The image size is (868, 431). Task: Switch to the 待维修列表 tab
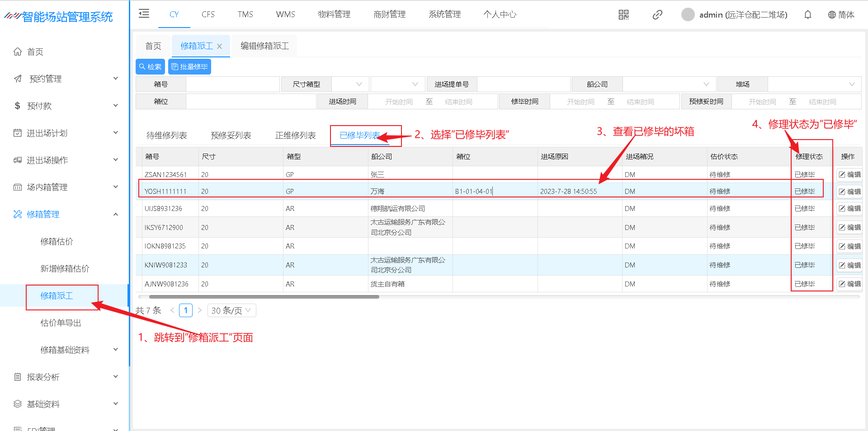pos(166,136)
